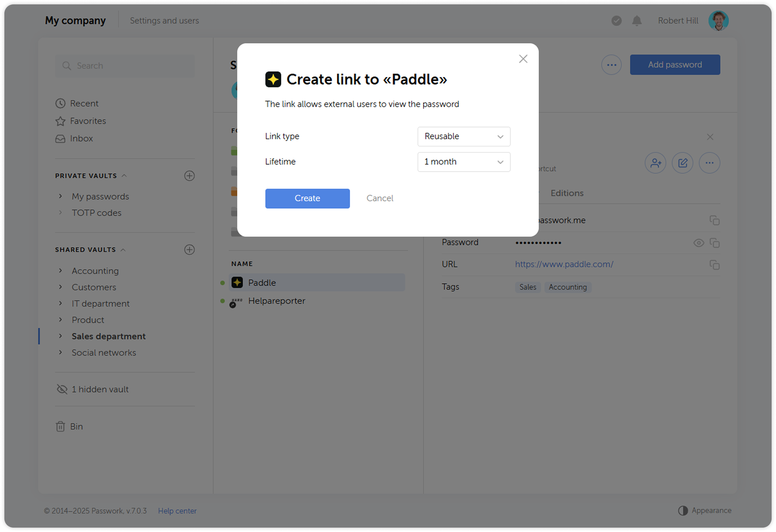Click the edit pencil icon on password panel
776x532 pixels.
coord(682,163)
